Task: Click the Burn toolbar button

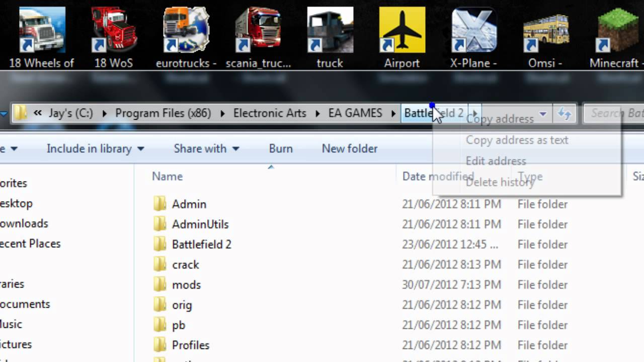Action: (x=281, y=148)
